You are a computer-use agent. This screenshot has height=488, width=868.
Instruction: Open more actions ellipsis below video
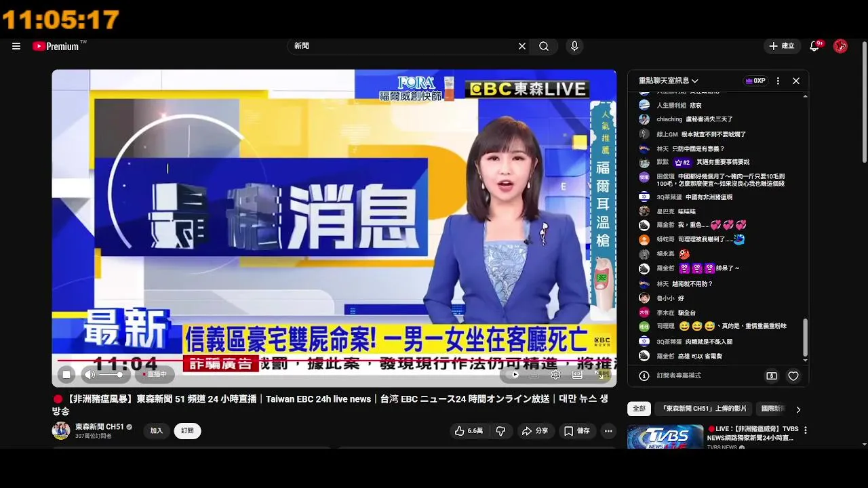[x=608, y=431]
